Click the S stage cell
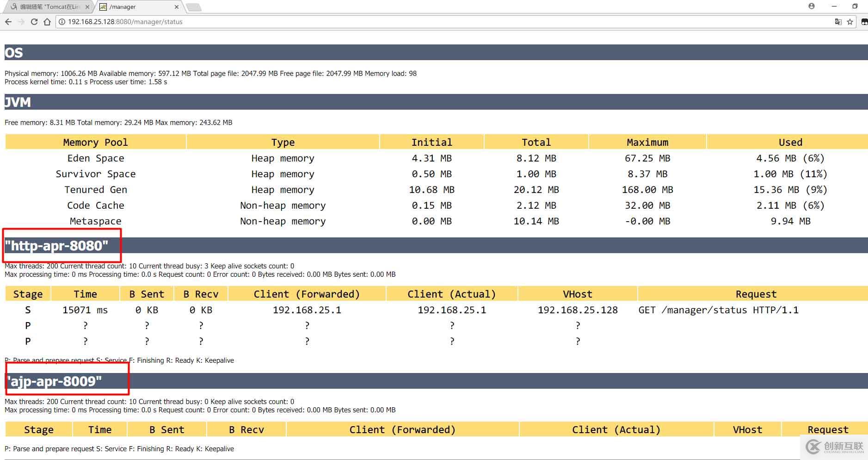868x460 pixels. [x=28, y=310]
